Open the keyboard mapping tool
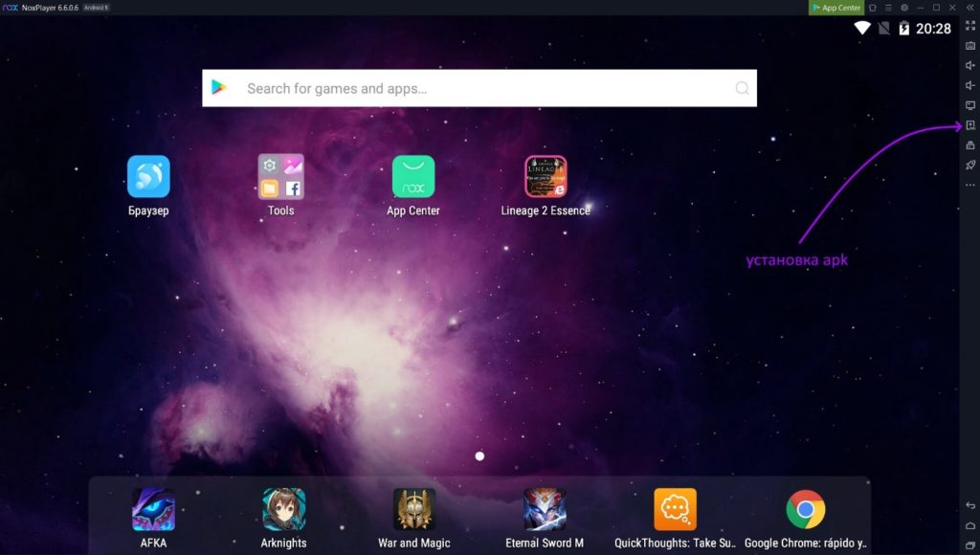The width and height of the screenshot is (980, 555). [x=969, y=45]
